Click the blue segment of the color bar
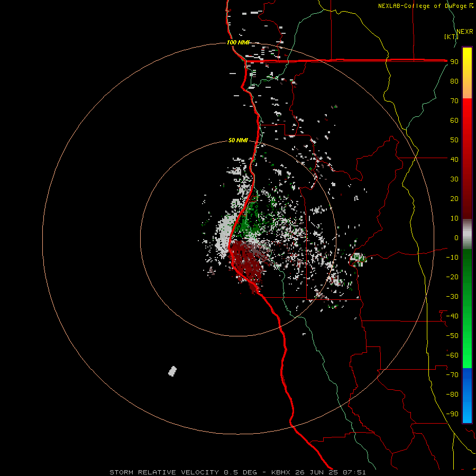 click(467, 395)
